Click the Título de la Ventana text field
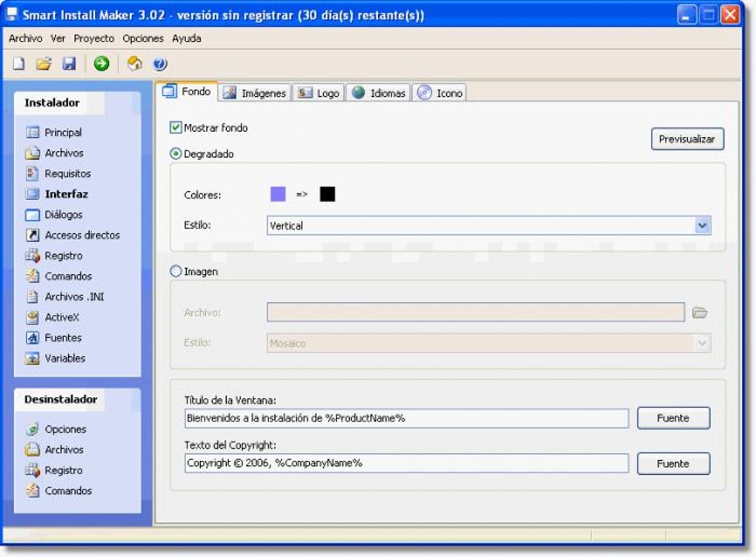Viewport: 756px width, 557px height. click(406, 418)
